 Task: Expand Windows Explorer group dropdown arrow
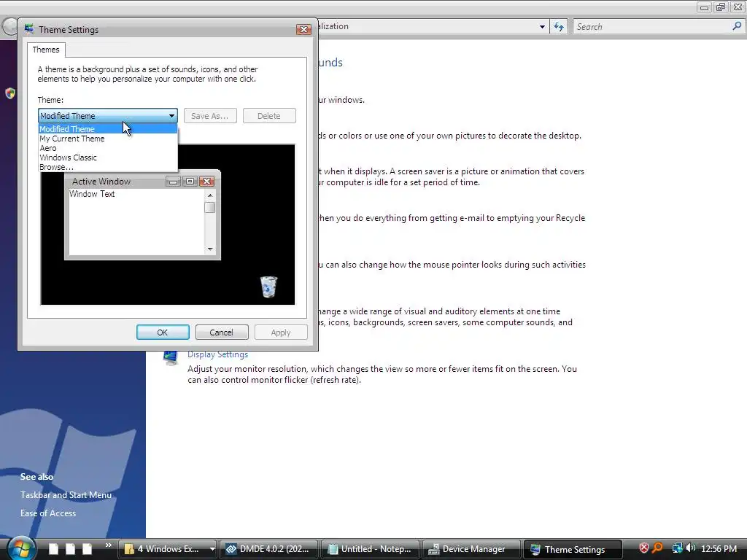[x=212, y=549]
